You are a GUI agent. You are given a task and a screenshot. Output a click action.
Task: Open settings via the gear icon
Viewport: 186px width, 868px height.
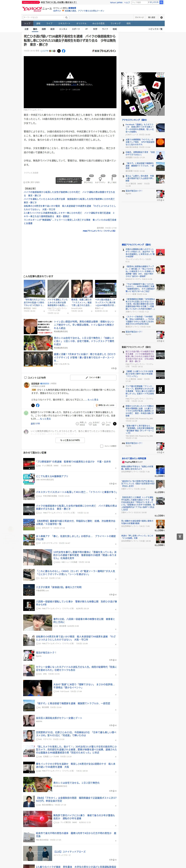click(x=161, y=18)
